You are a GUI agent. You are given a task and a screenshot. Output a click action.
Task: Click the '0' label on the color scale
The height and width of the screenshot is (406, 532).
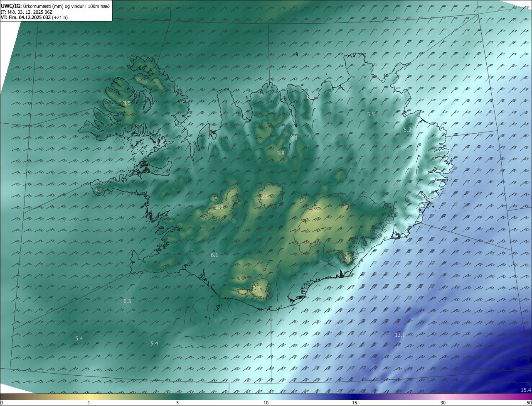(x=2, y=403)
